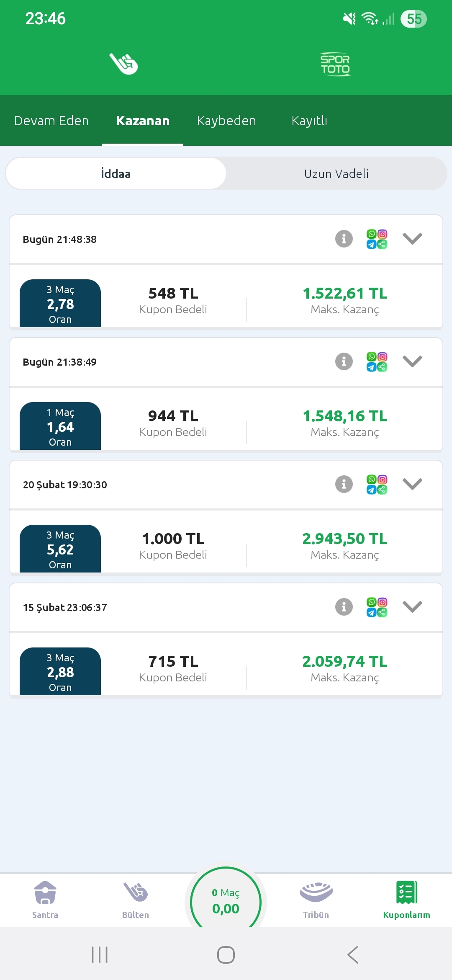This screenshot has height=980, width=452.
Task: Expand the 20 Şubat 19:30:30 coupon
Action: 412,484
